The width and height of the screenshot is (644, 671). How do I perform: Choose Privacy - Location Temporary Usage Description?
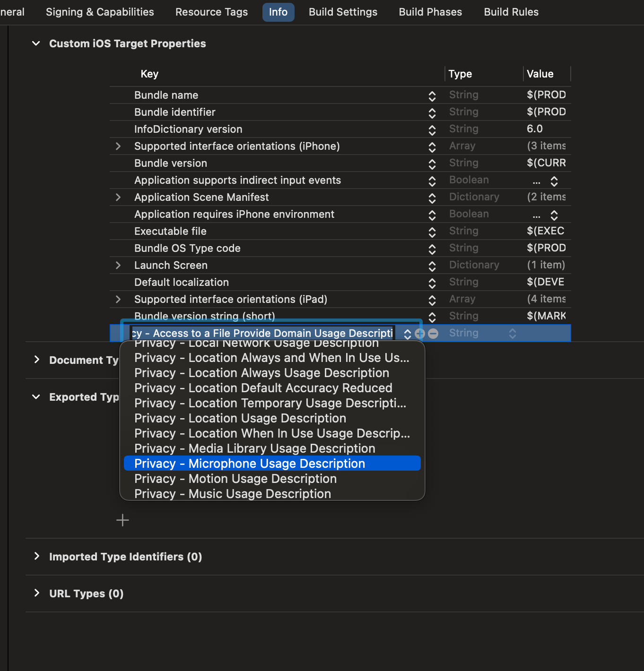tap(272, 403)
